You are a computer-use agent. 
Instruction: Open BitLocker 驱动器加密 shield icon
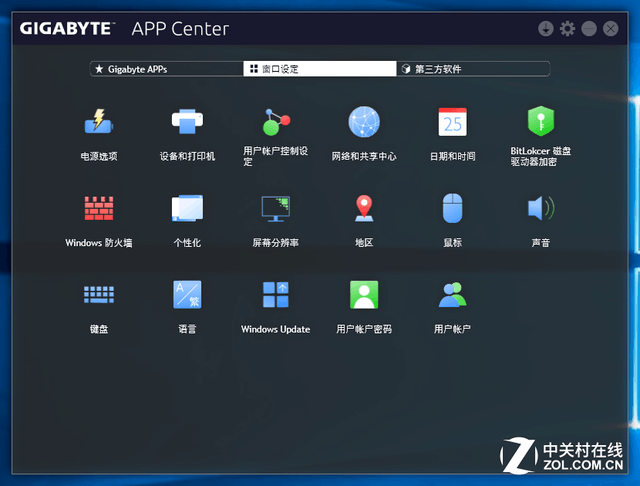pos(540,121)
